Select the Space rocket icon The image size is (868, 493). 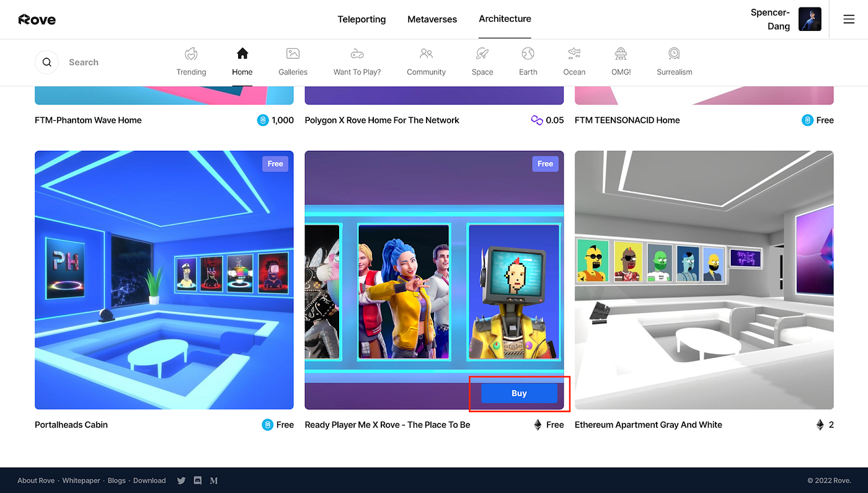[x=482, y=53]
